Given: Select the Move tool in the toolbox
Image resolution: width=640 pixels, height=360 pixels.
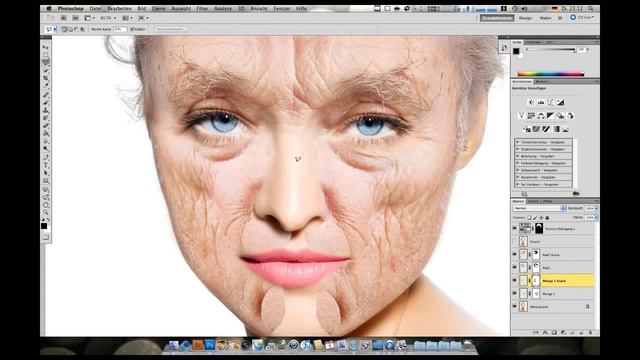Looking at the screenshot, I should click(45, 47).
